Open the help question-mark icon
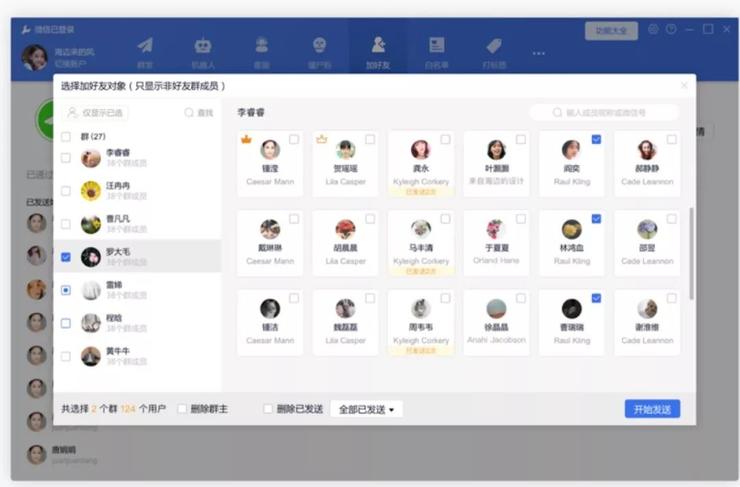 [671, 29]
